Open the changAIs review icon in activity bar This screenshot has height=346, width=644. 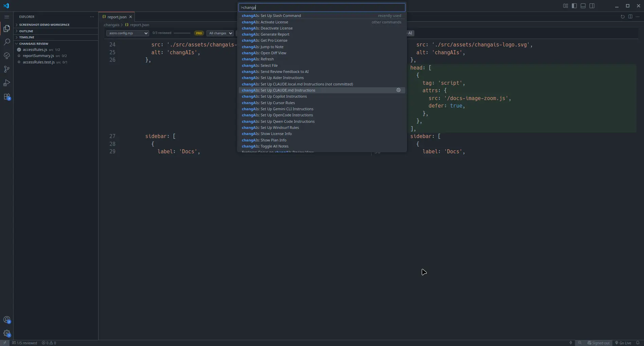pos(6,56)
